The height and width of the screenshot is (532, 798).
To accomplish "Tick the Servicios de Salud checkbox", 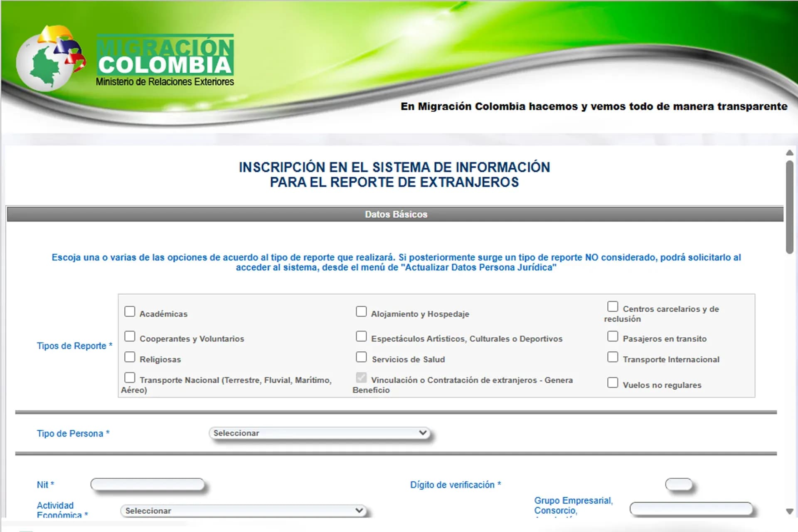I will tap(361, 357).
